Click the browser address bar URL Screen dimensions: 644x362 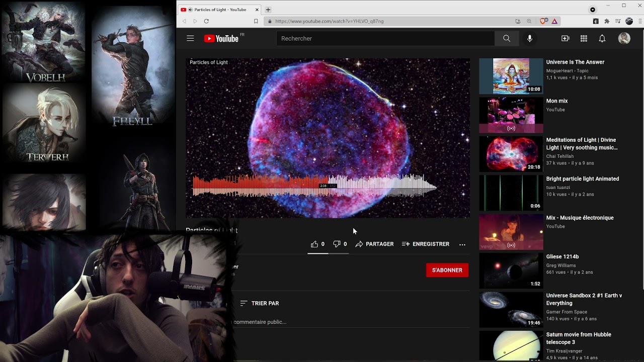(330, 21)
